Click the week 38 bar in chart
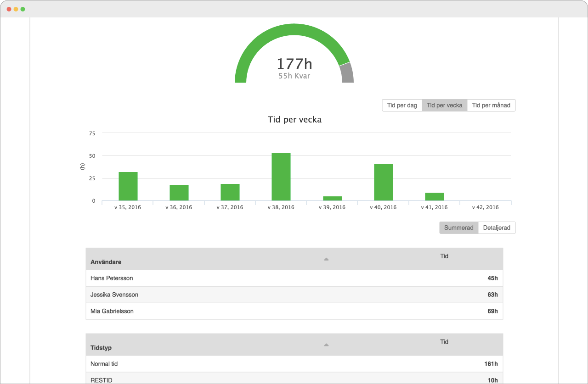 (x=281, y=177)
